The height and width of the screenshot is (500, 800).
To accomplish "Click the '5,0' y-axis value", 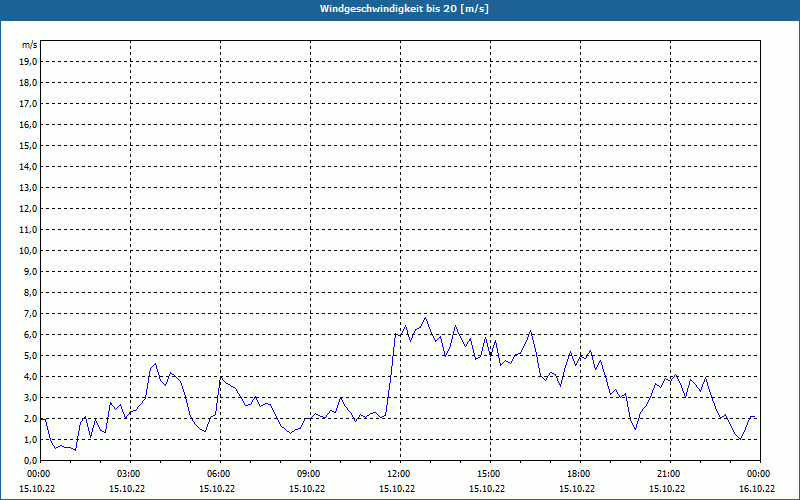I will coord(29,356).
